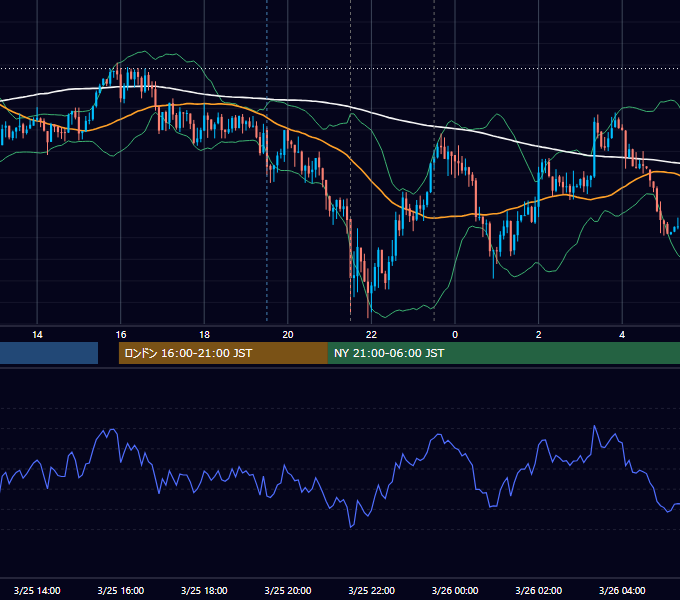Click the 4 hour axis label
Viewport: 680px width, 600px height.
(x=622, y=335)
